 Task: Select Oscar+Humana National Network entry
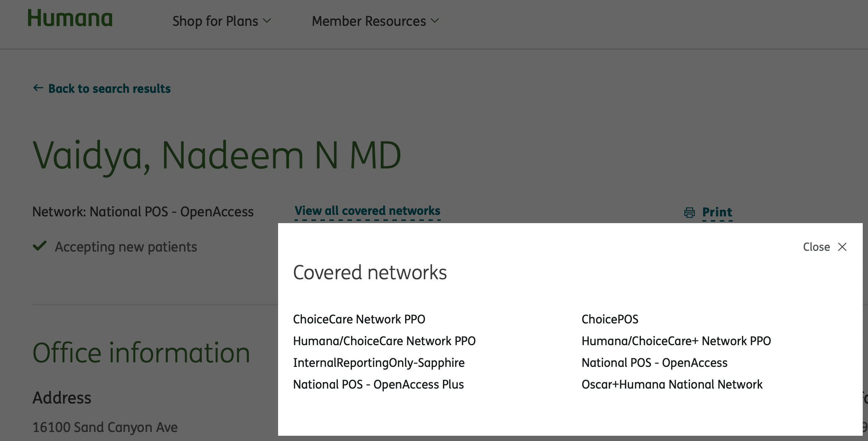[x=672, y=384]
